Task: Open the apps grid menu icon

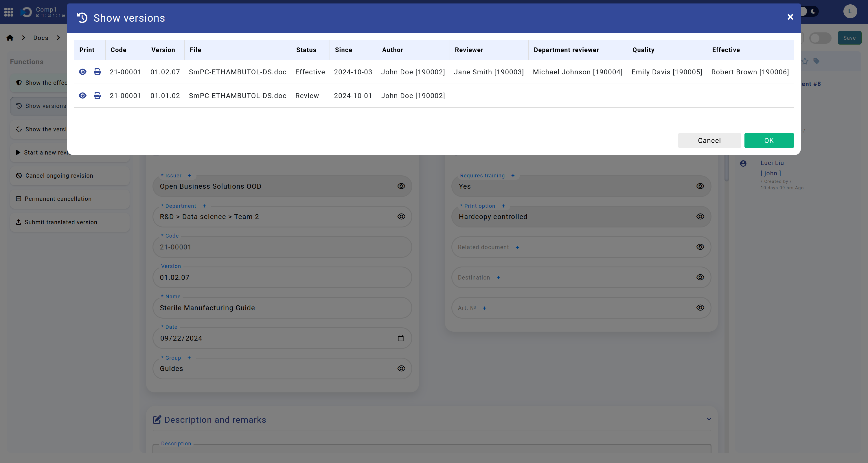Action: tap(9, 12)
